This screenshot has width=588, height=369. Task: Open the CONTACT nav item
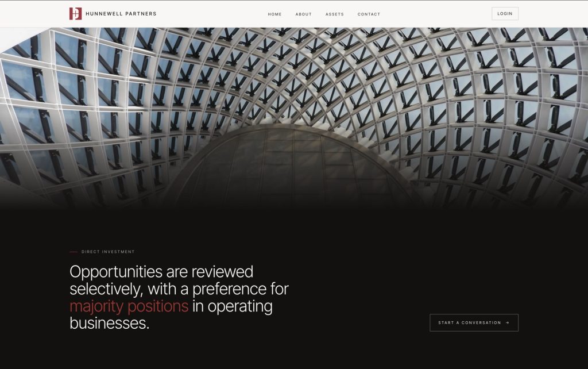click(369, 14)
